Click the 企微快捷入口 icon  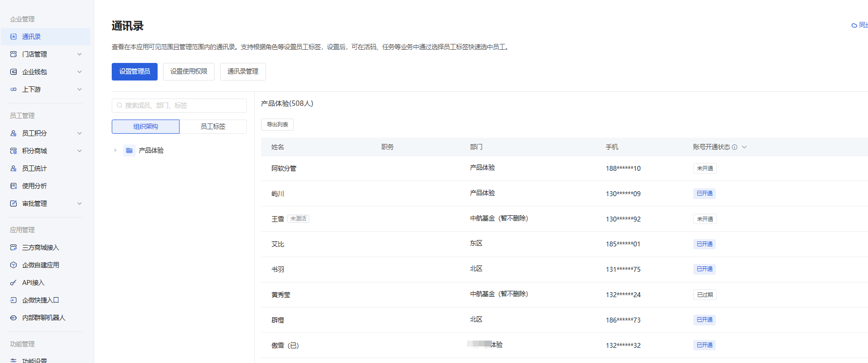pos(14,300)
